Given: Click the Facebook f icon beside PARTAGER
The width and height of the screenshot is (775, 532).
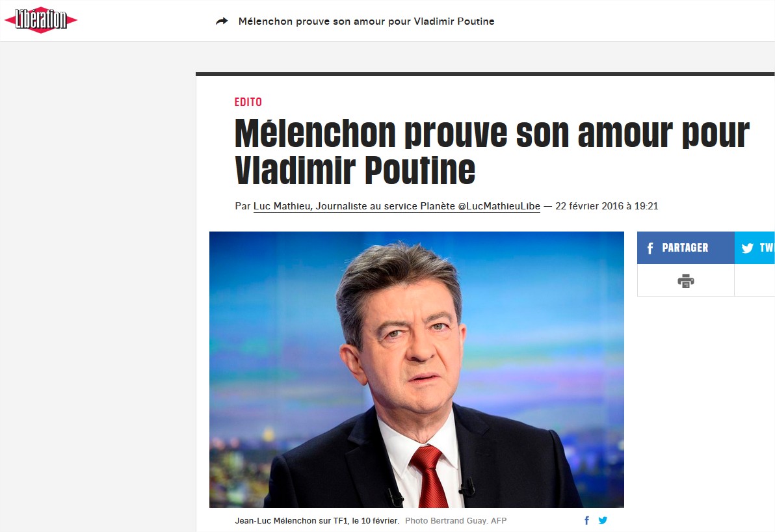Looking at the screenshot, I should pos(650,248).
